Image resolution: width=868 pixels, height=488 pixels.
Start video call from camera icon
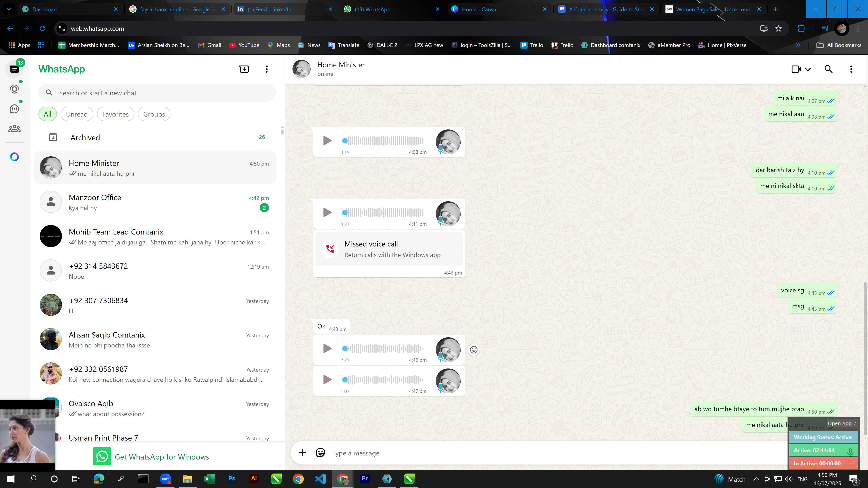[x=796, y=69]
